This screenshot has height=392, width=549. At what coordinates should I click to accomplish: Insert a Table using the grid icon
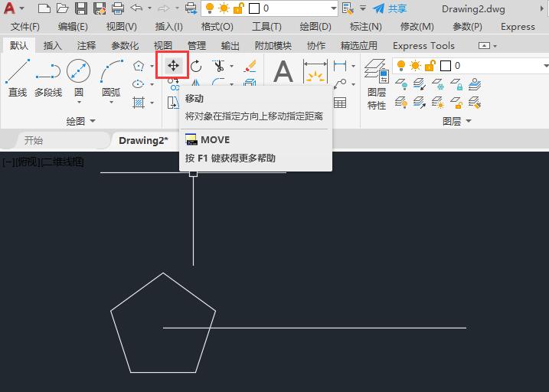tap(340, 103)
